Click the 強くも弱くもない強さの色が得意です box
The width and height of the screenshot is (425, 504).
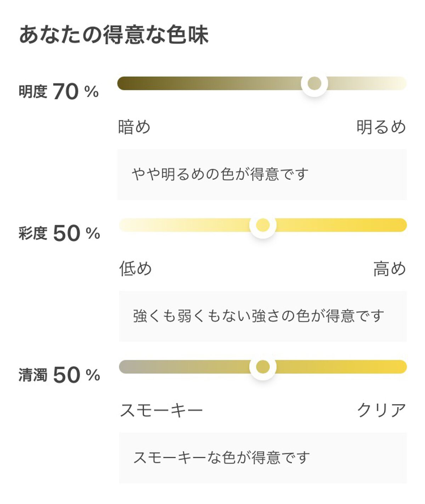262,316
